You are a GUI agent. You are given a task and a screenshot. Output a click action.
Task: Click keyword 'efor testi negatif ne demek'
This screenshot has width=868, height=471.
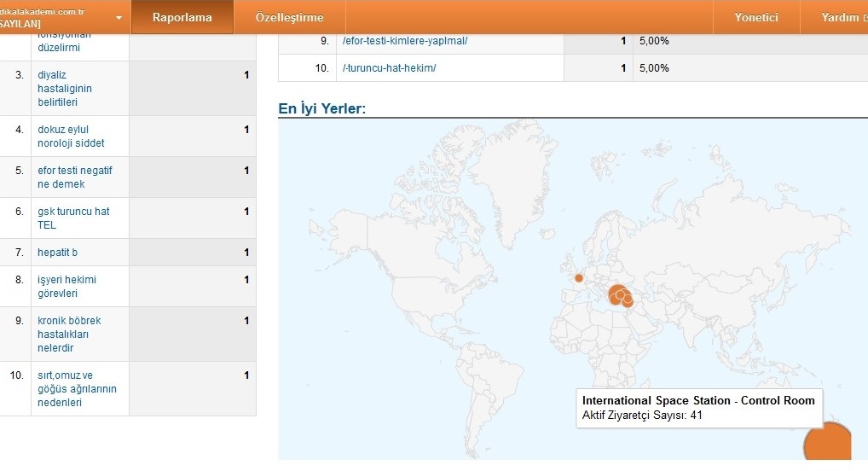74,177
